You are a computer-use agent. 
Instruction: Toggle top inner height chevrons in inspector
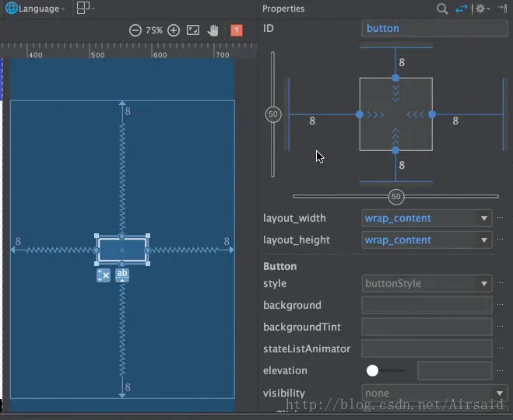395,93
